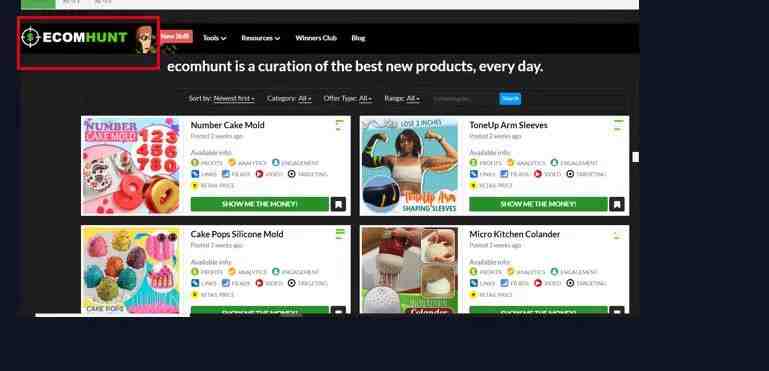Open the Category All filter dropdown

289,99
